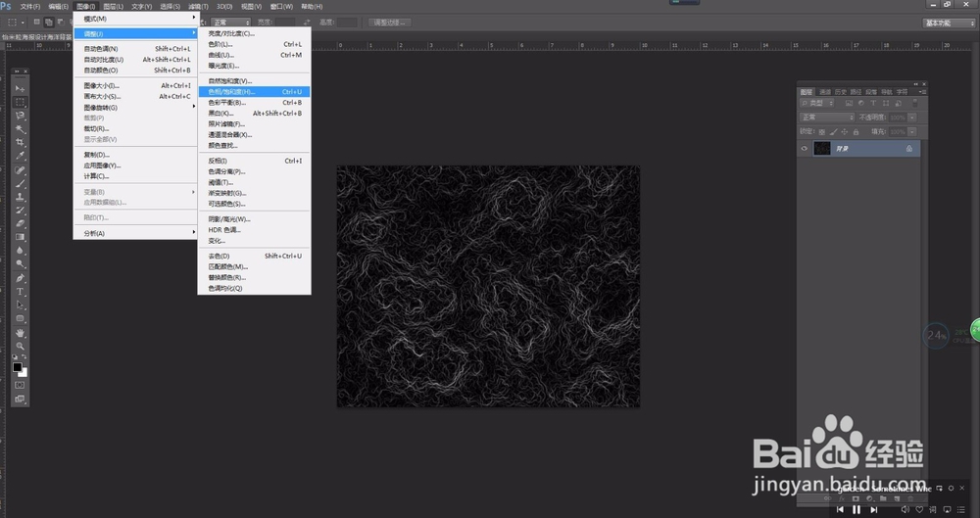Choose 色相/饱和度(H)... from adjustments submenu

coord(255,92)
